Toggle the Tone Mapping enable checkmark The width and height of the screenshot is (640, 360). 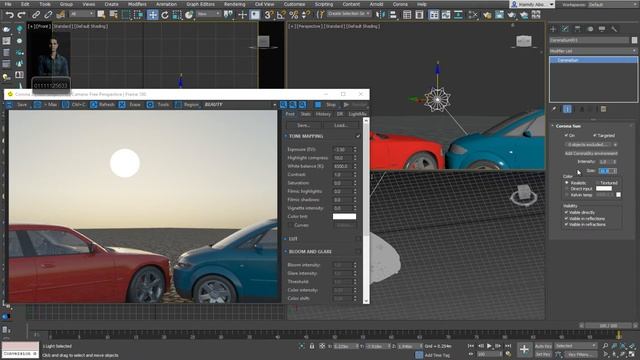click(358, 136)
